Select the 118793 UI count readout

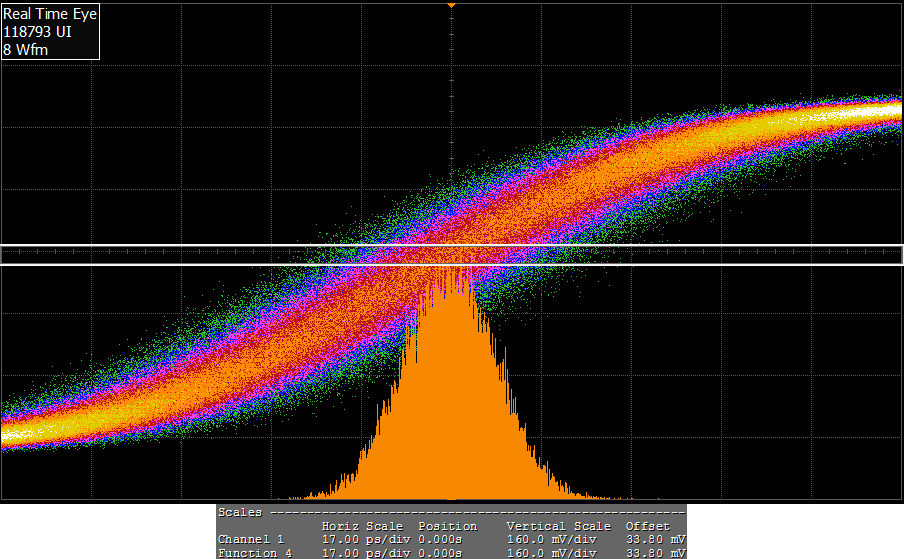tap(37, 32)
